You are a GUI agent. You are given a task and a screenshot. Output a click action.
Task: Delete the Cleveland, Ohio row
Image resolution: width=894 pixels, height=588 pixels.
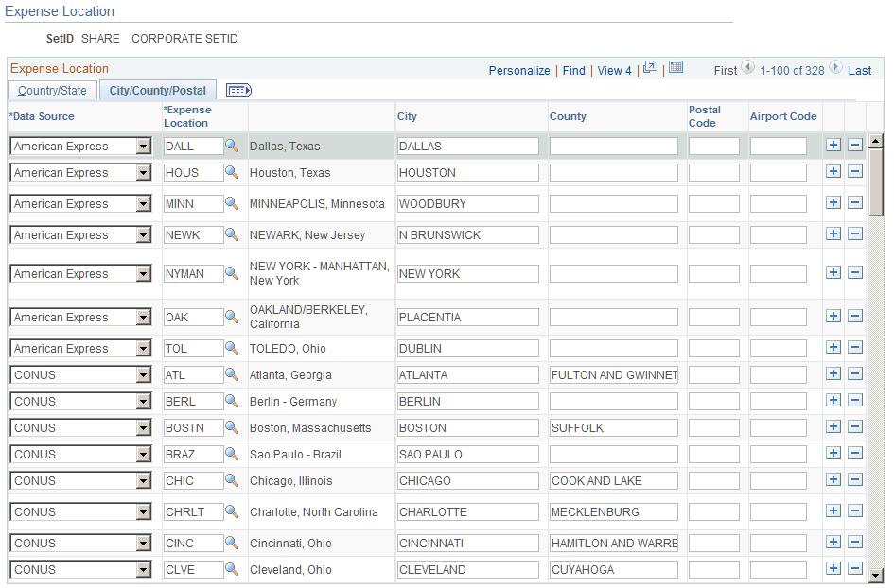click(x=855, y=568)
